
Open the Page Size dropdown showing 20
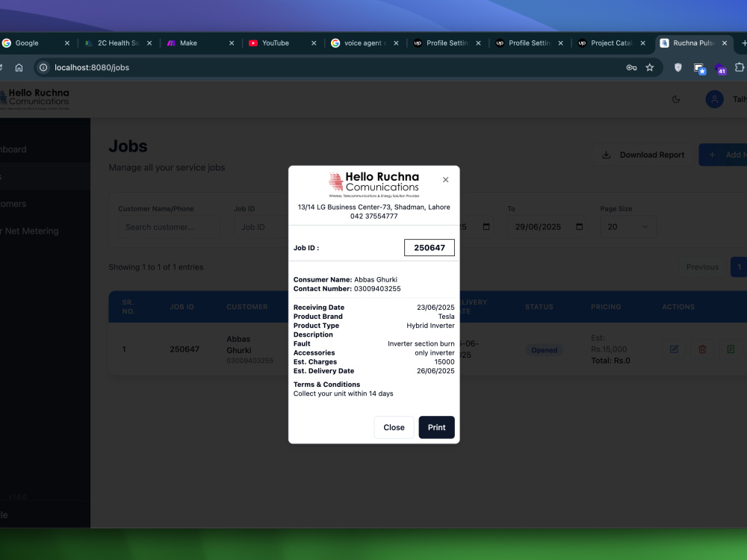tap(628, 227)
